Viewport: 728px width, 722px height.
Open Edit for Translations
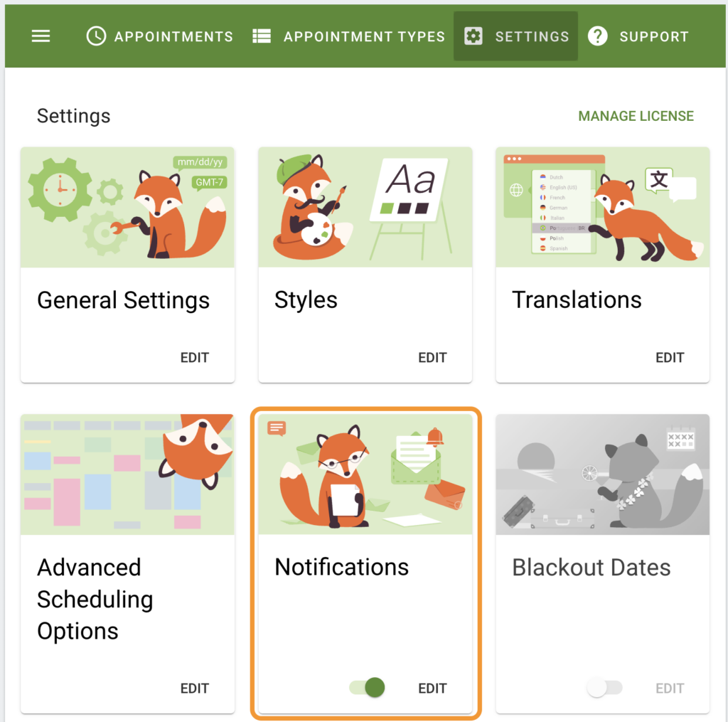tap(669, 358)
